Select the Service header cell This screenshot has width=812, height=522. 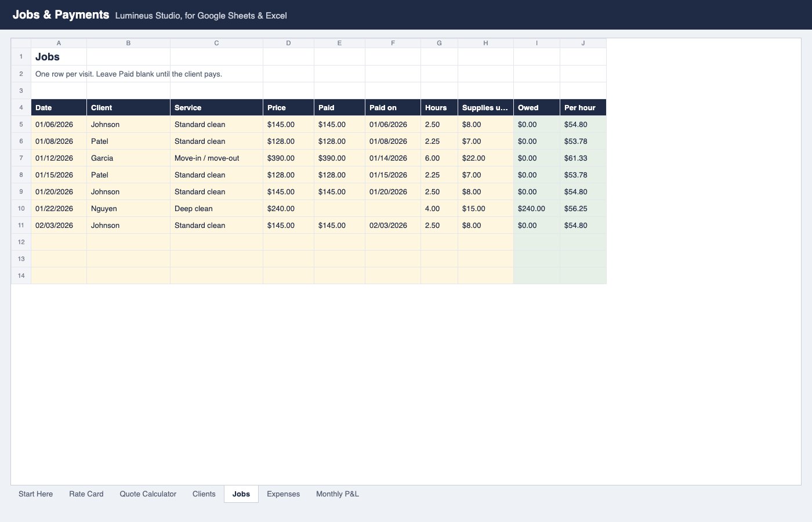coord(216,107)
